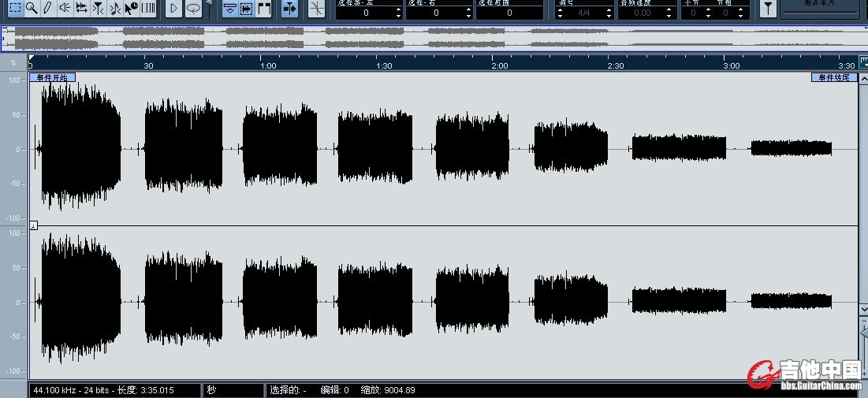Select the Zoom magnifier tool
The height and width of the screenshot is (398, 868).
(x=32, y=8)
